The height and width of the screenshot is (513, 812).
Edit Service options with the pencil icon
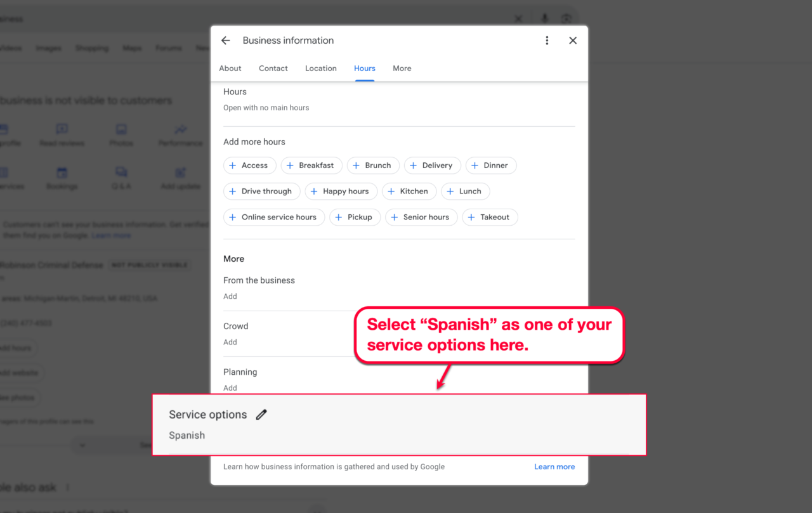point(261,415)
